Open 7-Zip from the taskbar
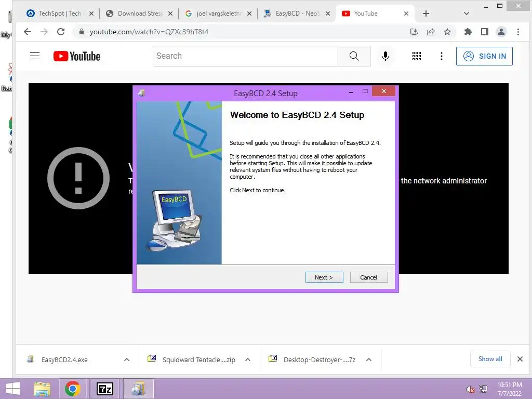Viewport: 532px width, 399px height. tap(104, 389)
